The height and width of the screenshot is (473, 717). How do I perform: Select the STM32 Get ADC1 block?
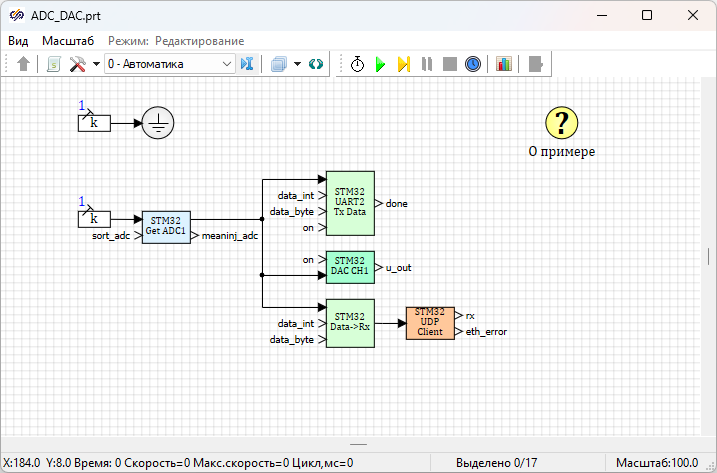(x=165, y=227)
